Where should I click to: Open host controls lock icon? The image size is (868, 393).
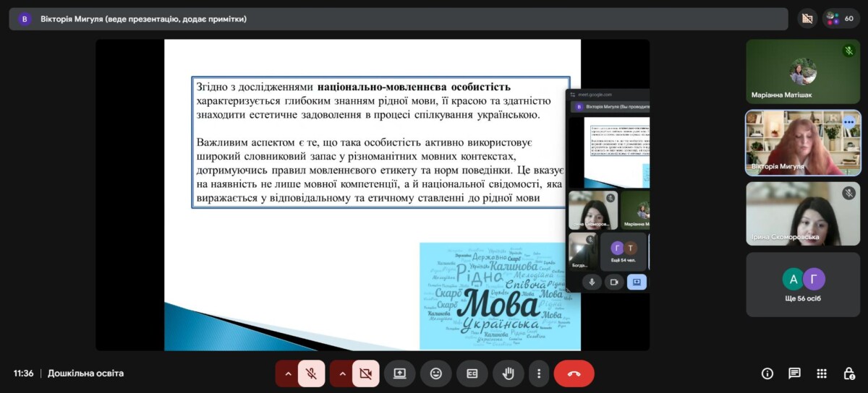pyautogui.click(x=849, y=373)
